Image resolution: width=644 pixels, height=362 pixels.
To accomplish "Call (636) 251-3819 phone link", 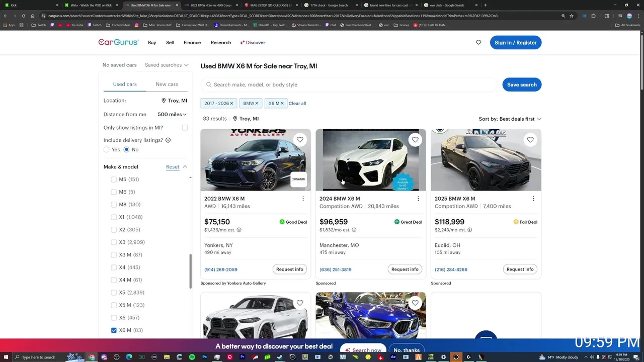I will (x=336, y=269).
